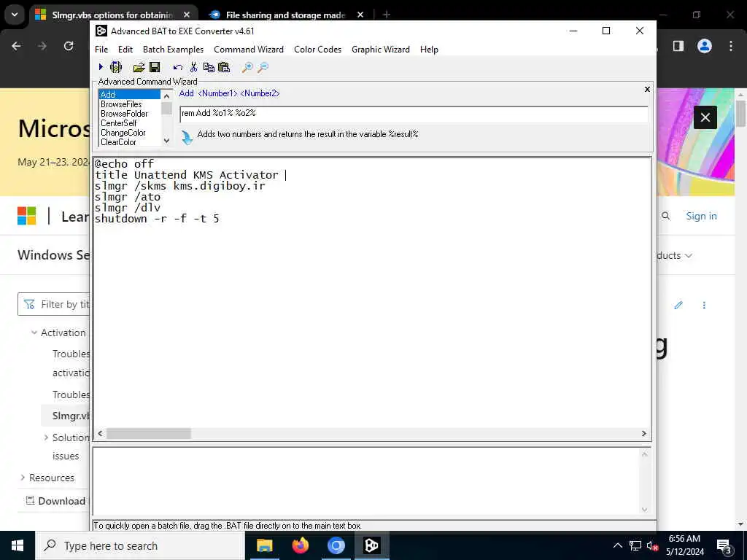Screen dimensions: 747x560
Task: Open the File menu
Action: click(x=101, y=50)
